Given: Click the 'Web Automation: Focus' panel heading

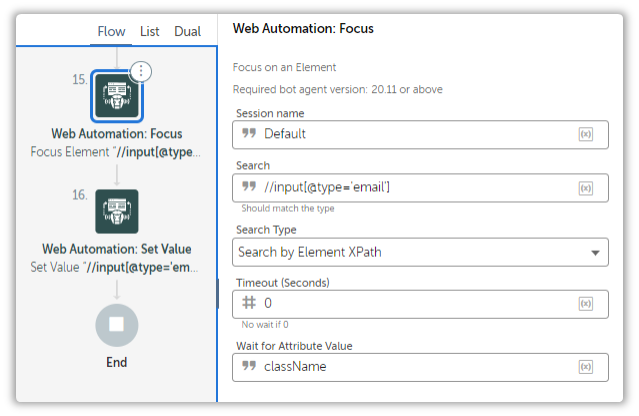Looking at the screenshot, I should point(303,29).
